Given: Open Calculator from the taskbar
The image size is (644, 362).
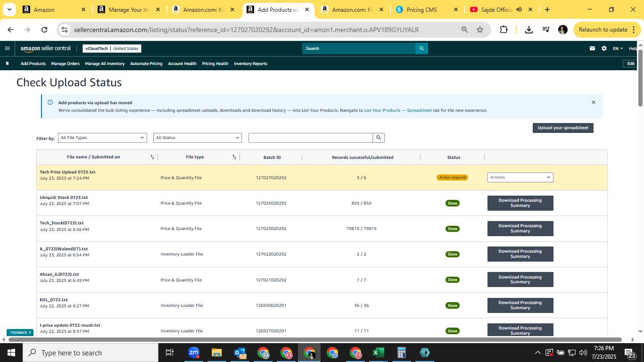Looking at the screenshot, I should tap(402, 353).
